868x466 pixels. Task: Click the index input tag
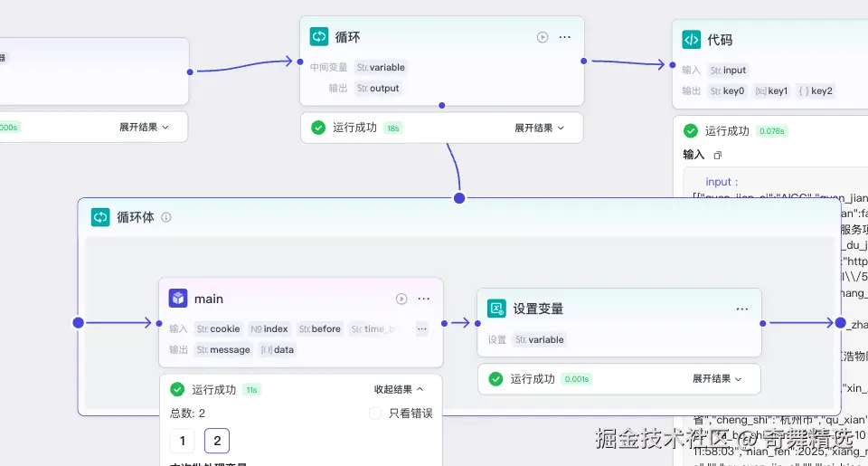[x=269, y=329]
